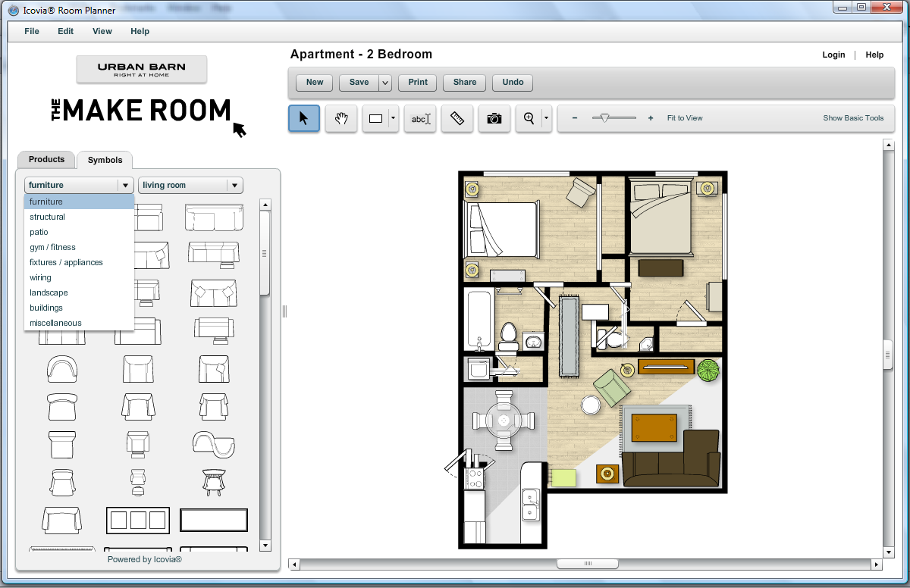
Task: Open the File menu
Action: (32, 31)
